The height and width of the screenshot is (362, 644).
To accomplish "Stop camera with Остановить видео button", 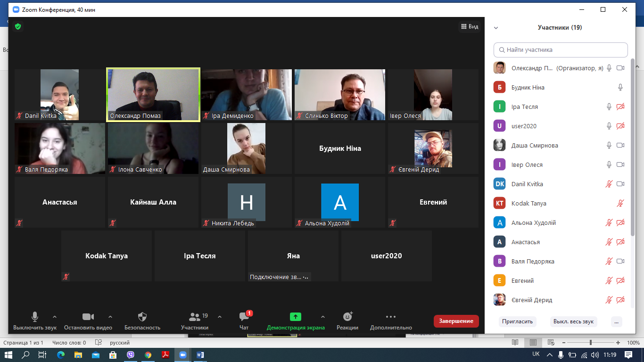I will pyautogui.click(x=88, y=321).
